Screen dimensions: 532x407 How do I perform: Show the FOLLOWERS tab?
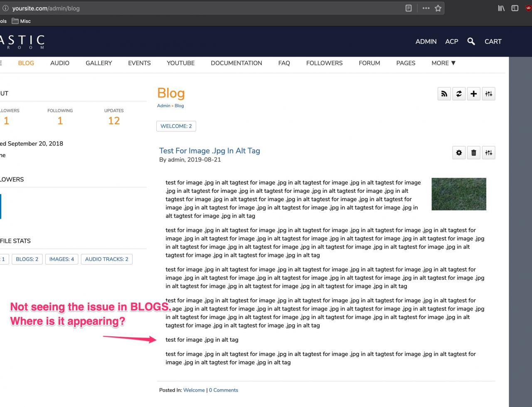pos(325,63)
